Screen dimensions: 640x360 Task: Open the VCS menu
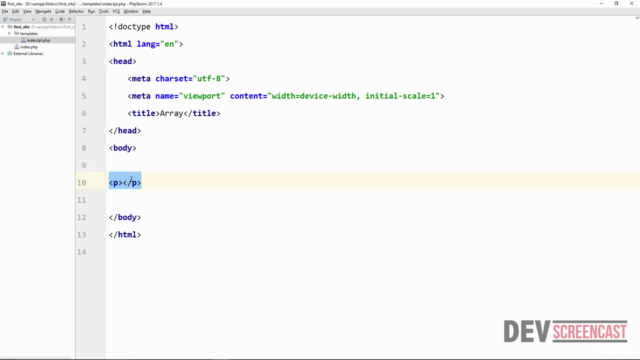click(116, 11)
